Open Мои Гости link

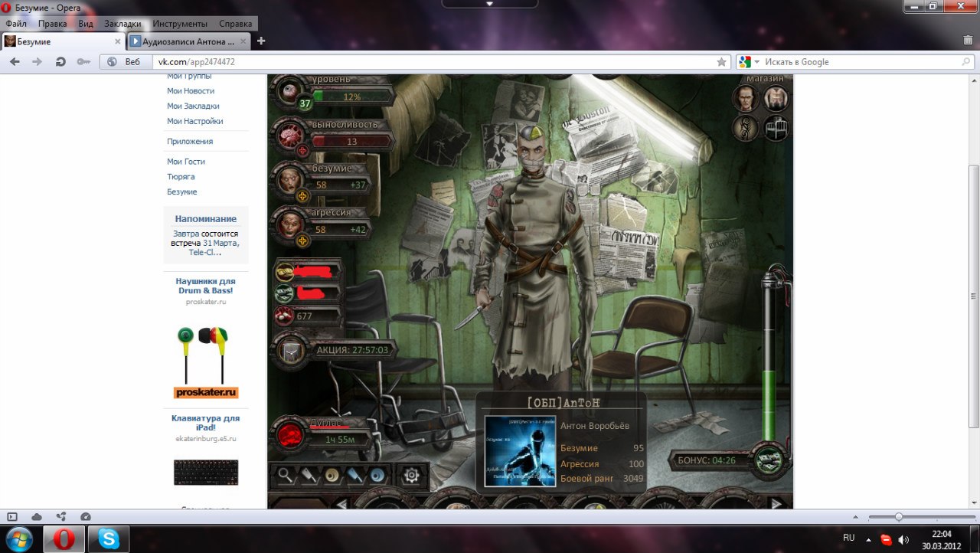click(186, 162)
